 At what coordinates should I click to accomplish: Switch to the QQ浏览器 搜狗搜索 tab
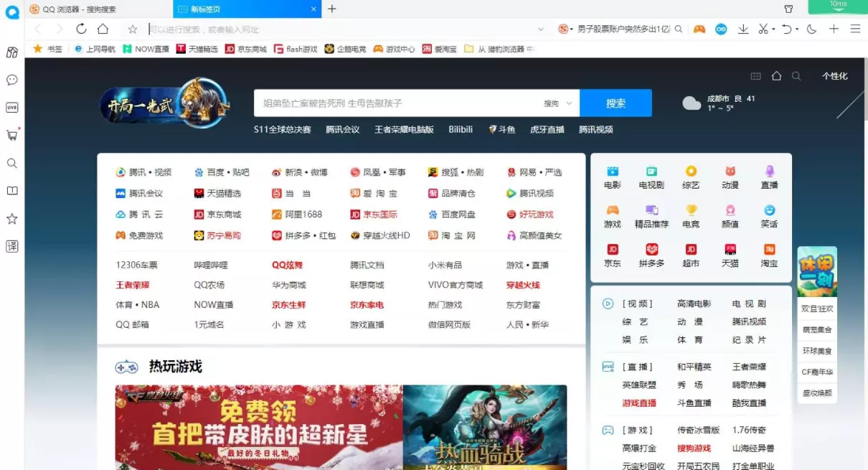point(99,9)
